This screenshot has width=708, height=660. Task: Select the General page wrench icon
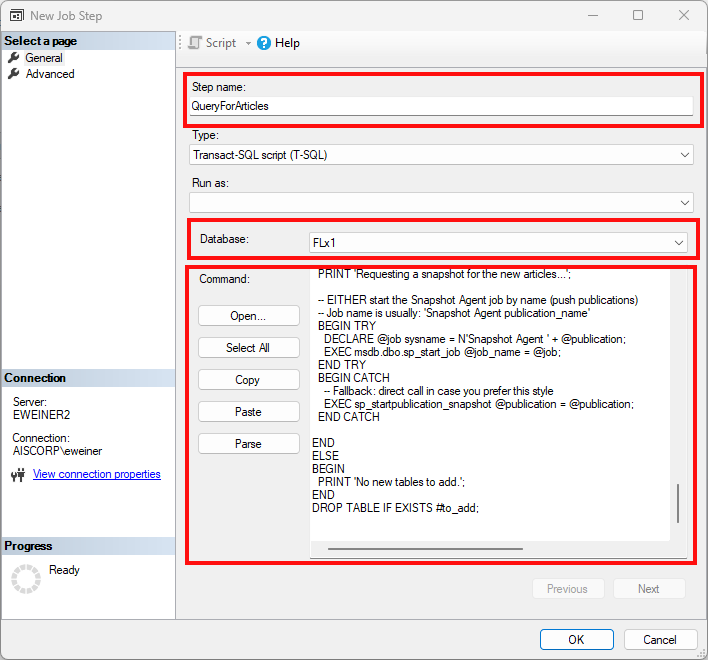click(x=14, y=58)
